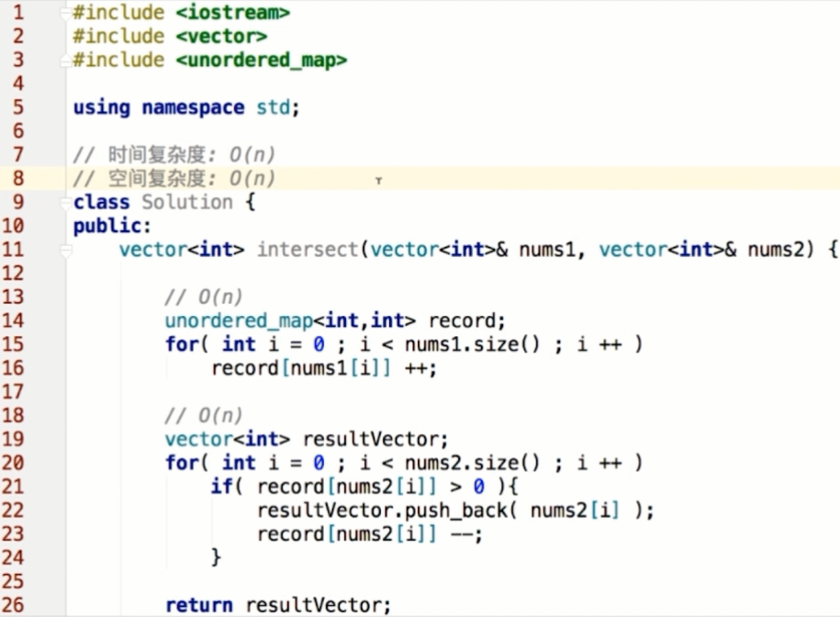Click the fold end marker beside line 3

(66, 61)
